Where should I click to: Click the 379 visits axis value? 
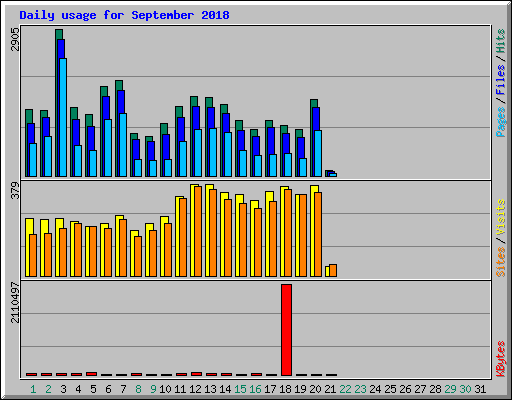click(15, 190)
